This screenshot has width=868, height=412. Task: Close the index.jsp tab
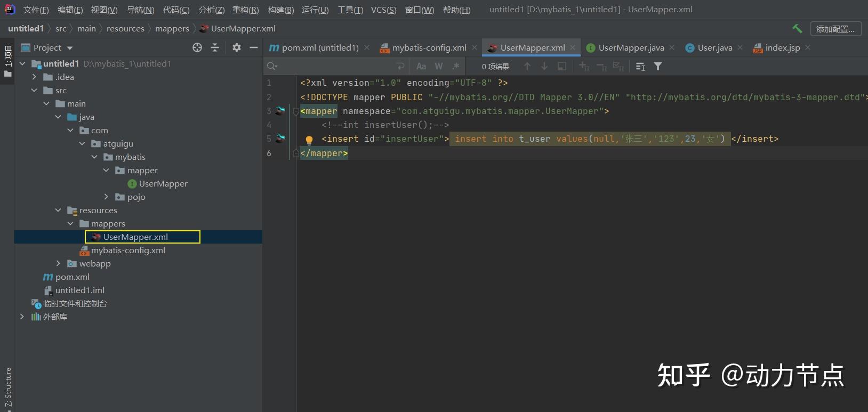pyautogui.click(x=808, y=47)
